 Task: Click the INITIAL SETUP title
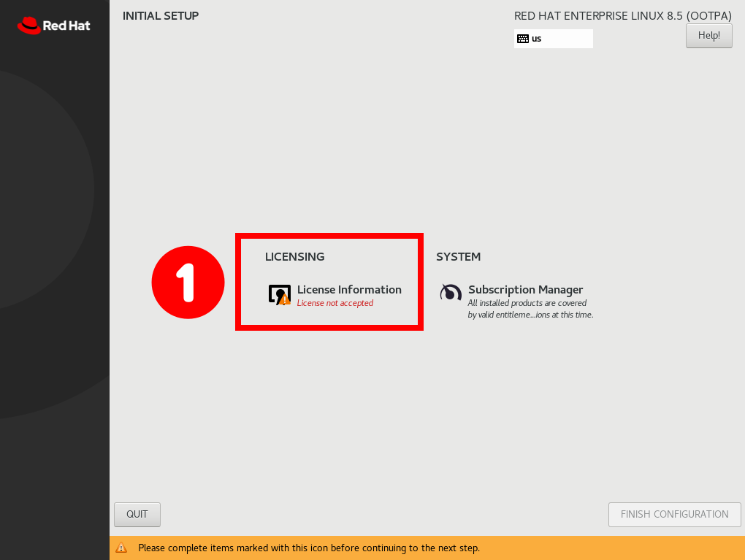click(161, 15)
